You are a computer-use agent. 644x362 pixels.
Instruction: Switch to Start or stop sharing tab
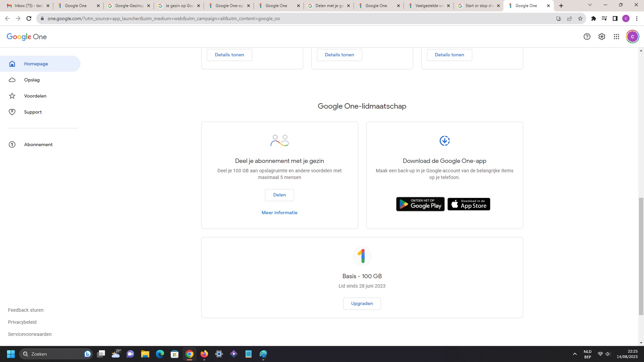tap(479, 6)
